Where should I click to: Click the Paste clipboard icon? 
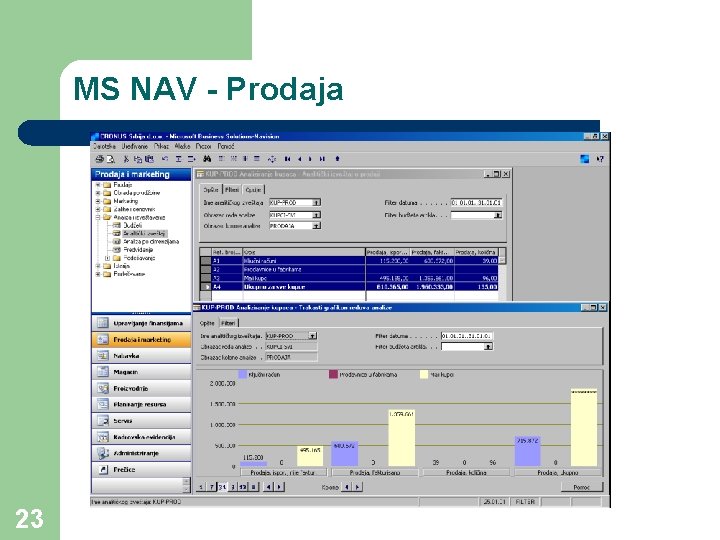(149, 159)
